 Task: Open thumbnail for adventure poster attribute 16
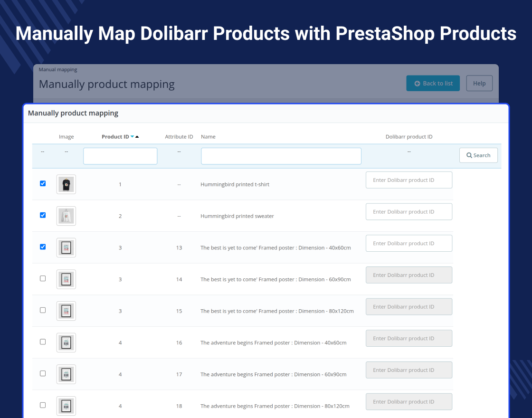tap(66, 342)
